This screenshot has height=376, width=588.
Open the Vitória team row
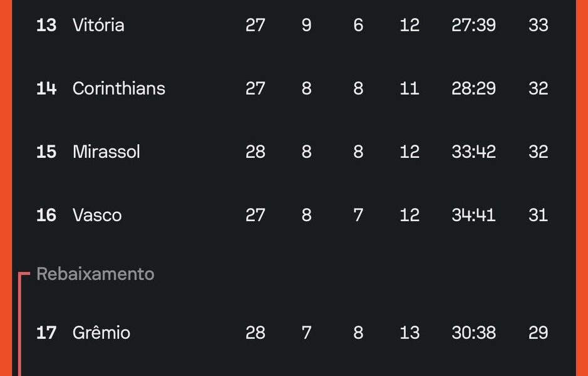pos(294,25)
